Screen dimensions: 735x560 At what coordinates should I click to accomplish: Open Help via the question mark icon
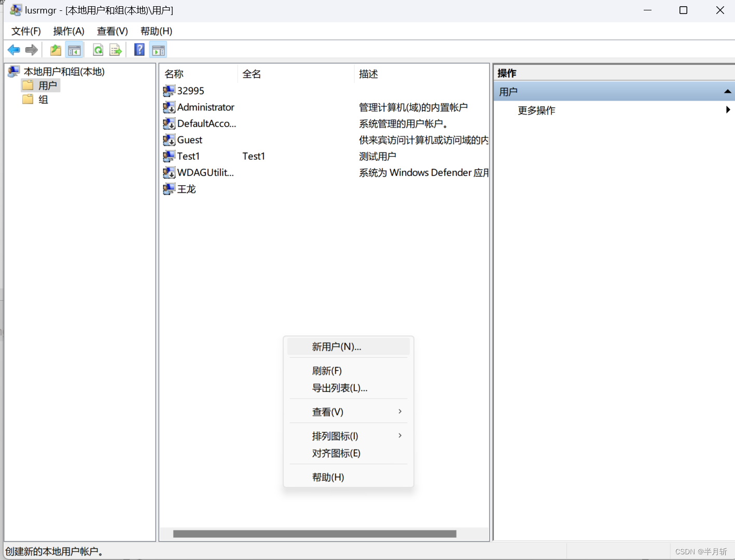(140, 50)
